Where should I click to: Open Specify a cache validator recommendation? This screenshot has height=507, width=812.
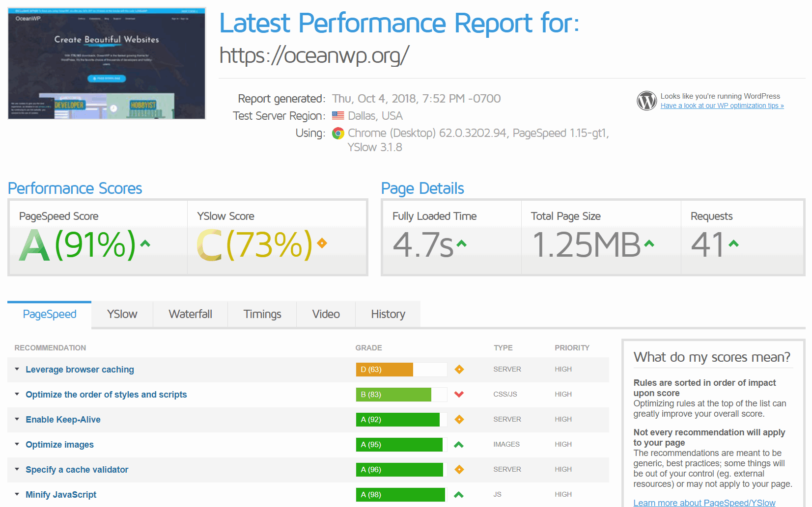[x=77, y=470]
